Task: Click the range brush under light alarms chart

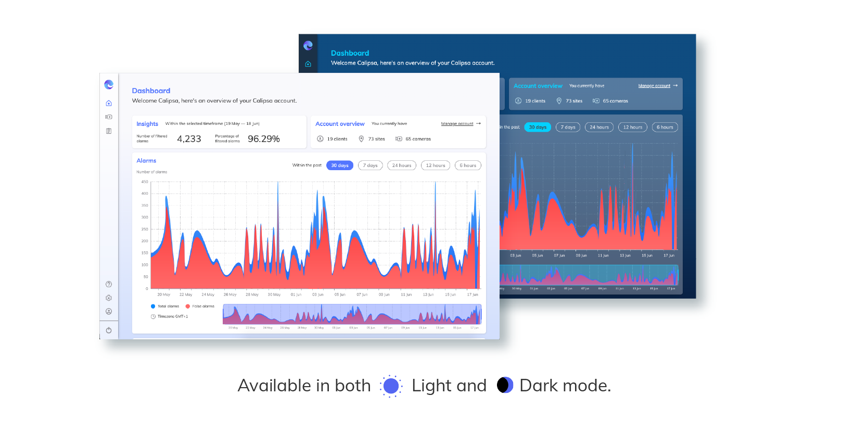Action: pyautogui.click(x=352, y=314)
